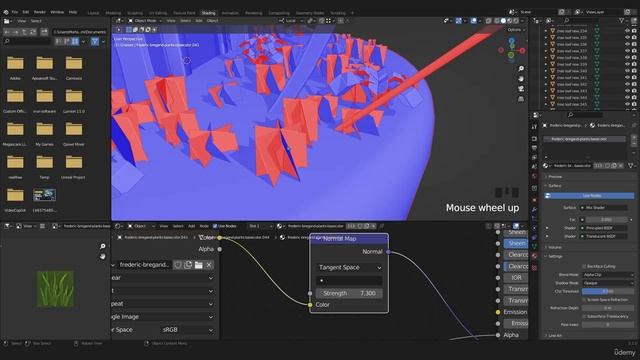This screenshot has height=360, width=640.
Task: Open the Blend Mode Alpha Clip dropdown
Action: tap(608, 275)
